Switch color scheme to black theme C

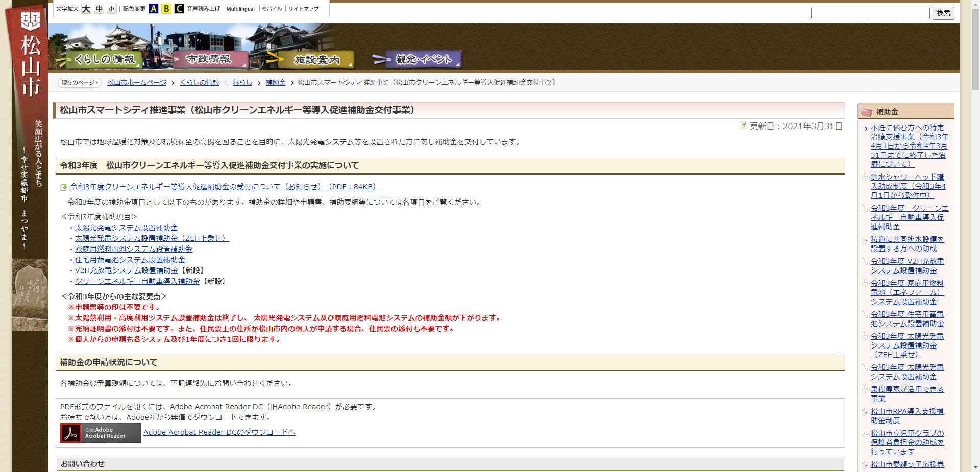pos(178,9)
